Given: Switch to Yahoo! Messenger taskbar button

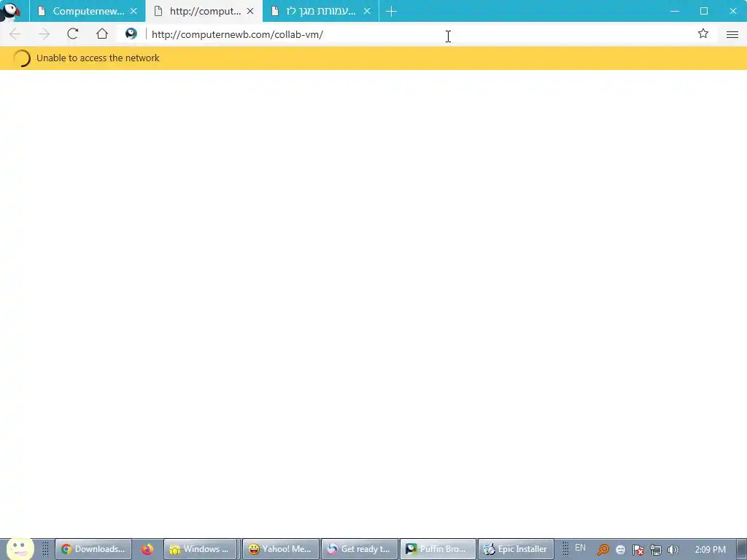Looking at the screenshot, I should 280,549.
